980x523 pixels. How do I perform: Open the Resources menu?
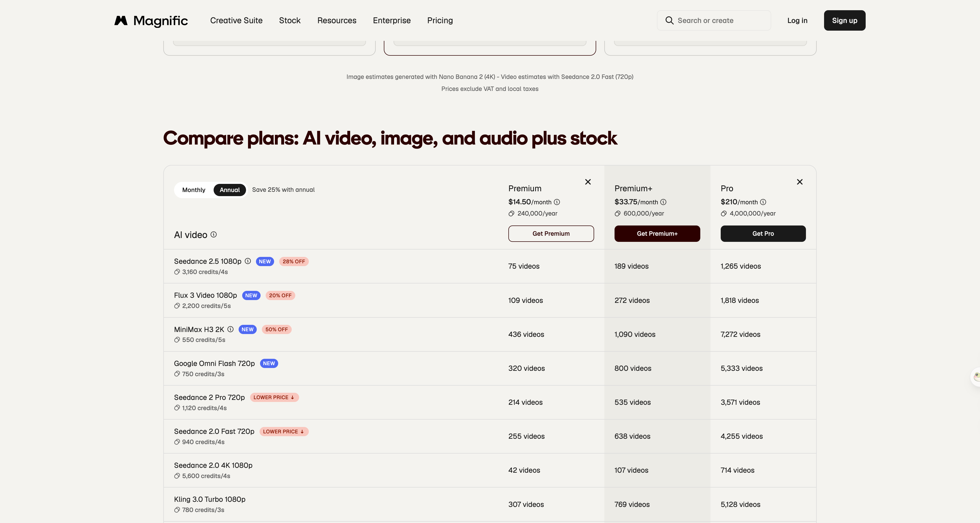[x=337, y=20]
